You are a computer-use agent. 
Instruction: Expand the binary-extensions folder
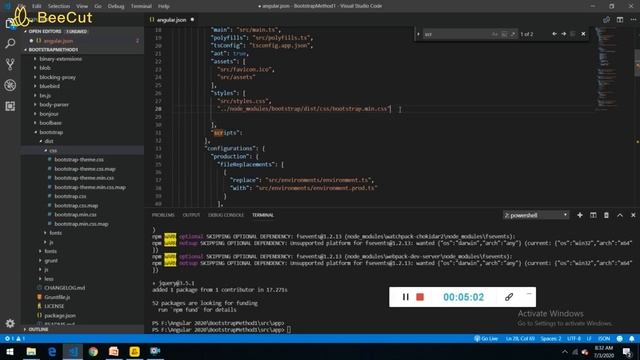[60, 59]
